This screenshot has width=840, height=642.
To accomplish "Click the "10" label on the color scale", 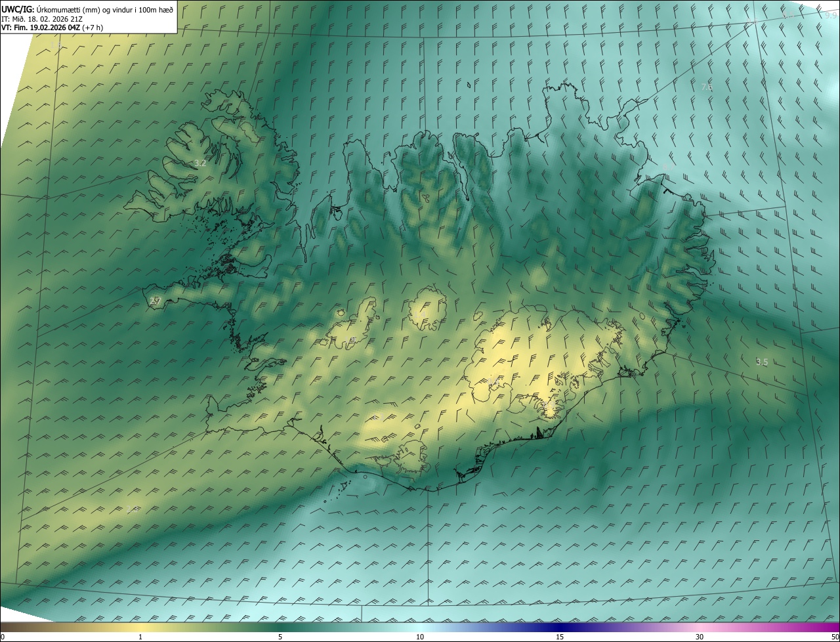I will click(420, 637).
